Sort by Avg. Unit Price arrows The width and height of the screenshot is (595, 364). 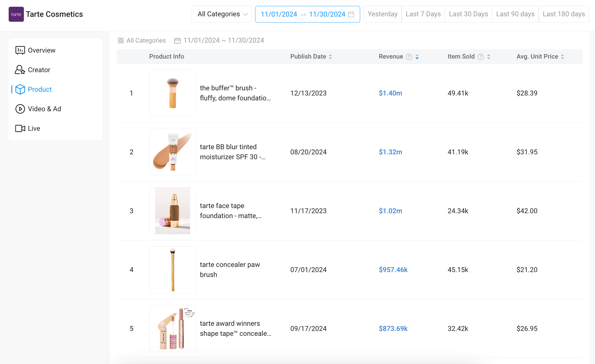click(x=562, y=57)
